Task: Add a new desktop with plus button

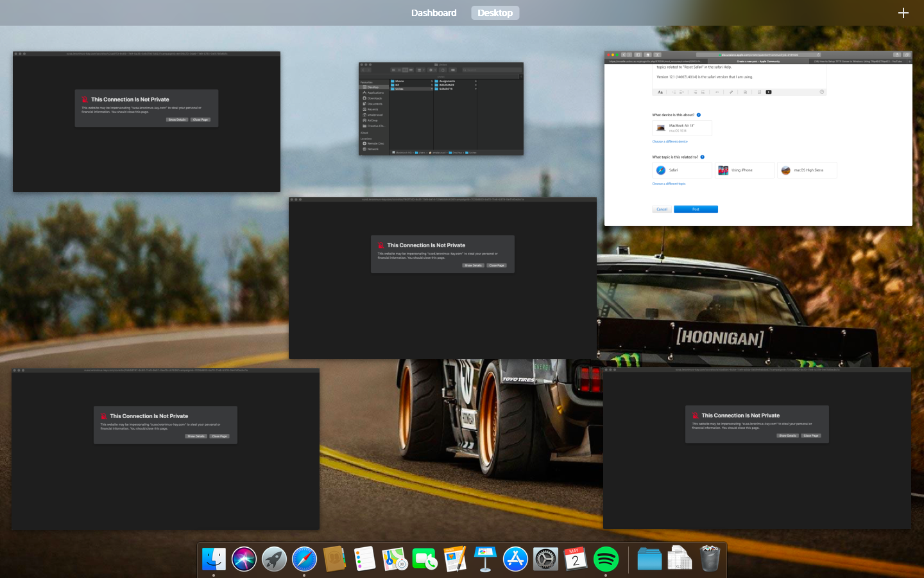Action: point(903,13)
